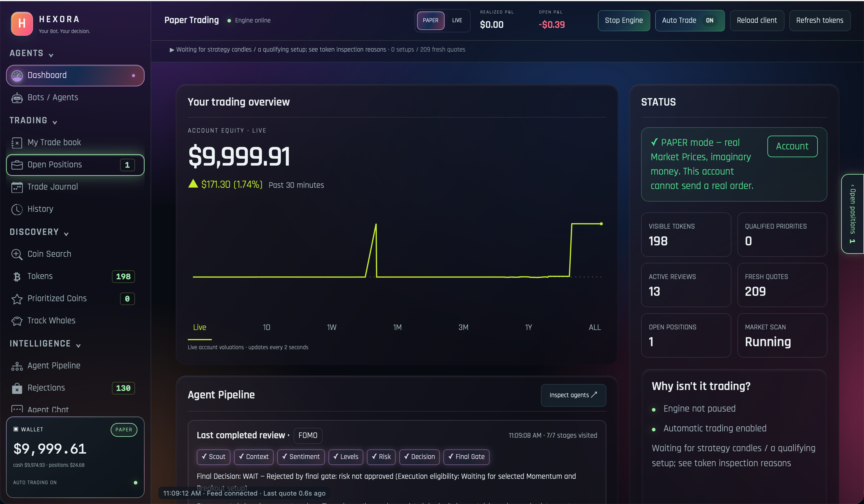Click the Account button in status
The width and height of the screenshot is (864, 504).
click(x=792, y=146)
